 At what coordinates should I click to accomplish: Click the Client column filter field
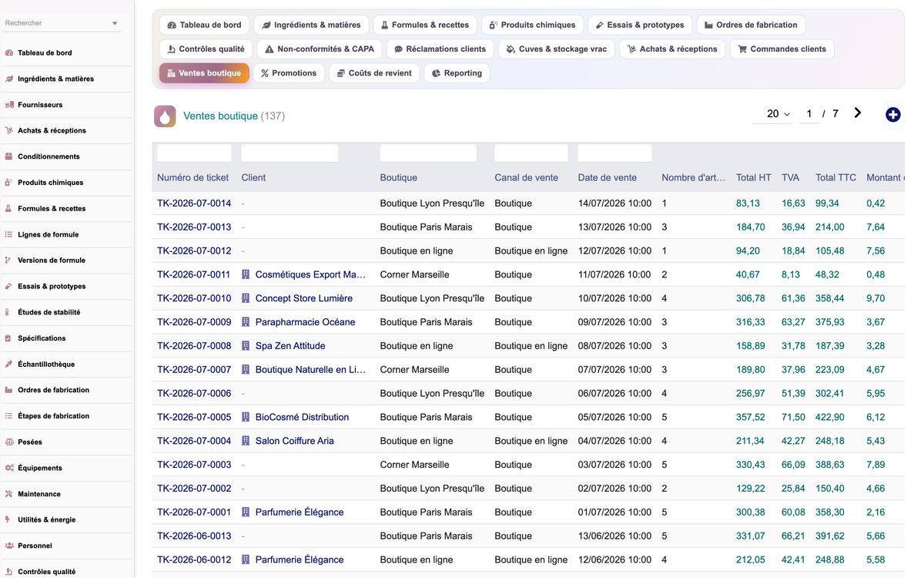(x=290, y=153)
